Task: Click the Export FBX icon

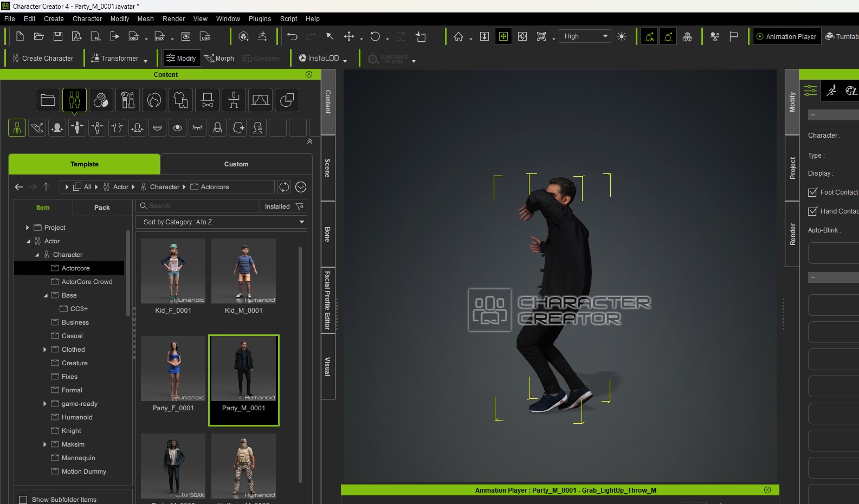Action: pos(160,36)
